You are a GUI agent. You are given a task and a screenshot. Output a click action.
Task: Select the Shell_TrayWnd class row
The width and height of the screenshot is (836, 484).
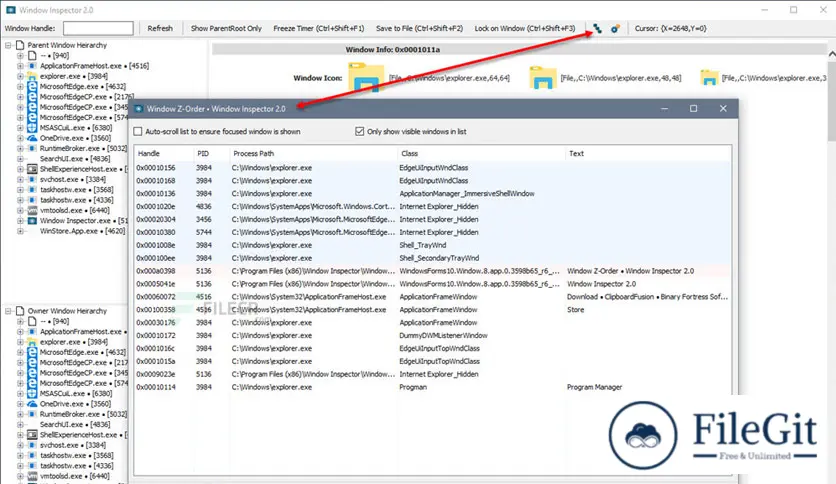pos(432,245)
